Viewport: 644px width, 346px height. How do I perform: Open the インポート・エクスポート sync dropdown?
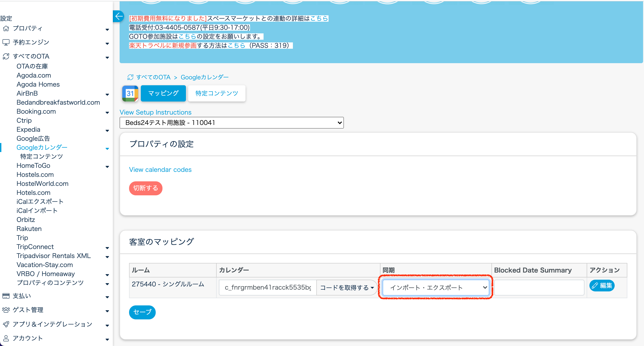click(436, 288)
